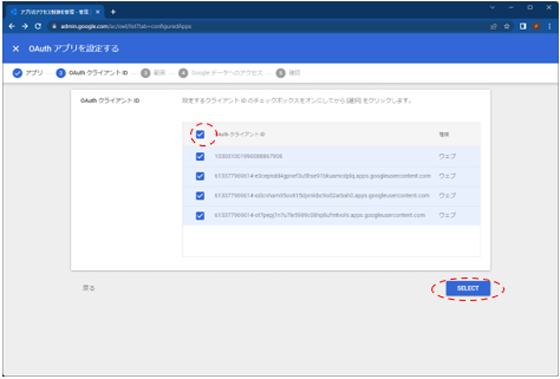Click the OAuth アプリを設定する dialog title

click(74, 49)
